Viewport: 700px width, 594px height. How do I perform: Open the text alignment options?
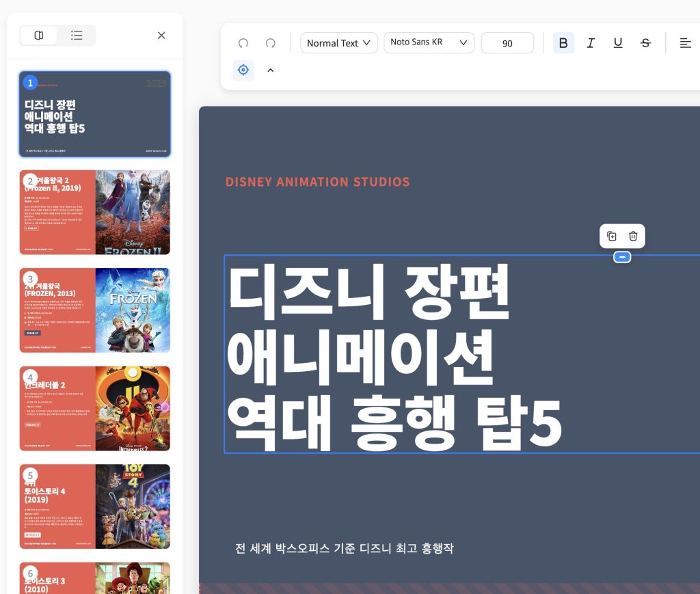click(x=685, y=43)
